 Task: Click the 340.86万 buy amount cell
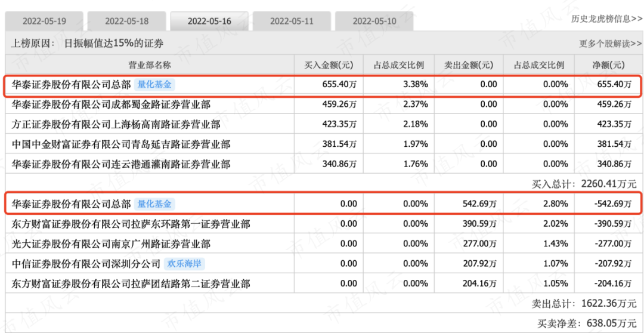339,165
